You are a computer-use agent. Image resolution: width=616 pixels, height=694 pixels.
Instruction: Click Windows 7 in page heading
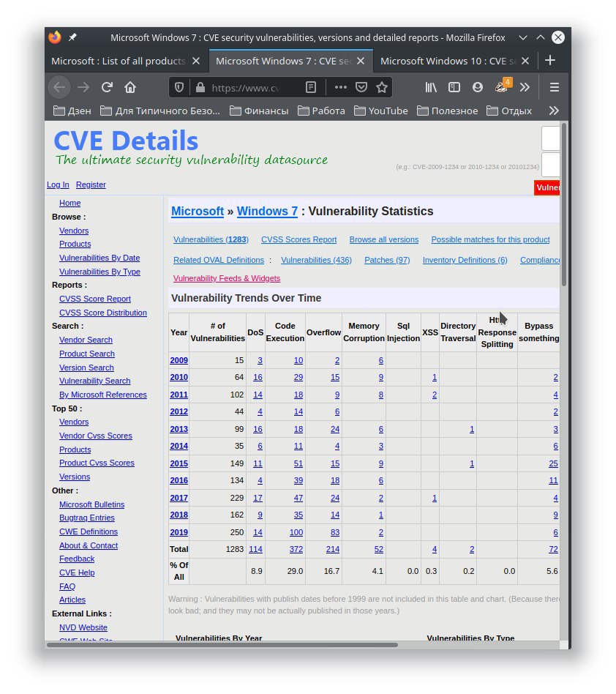click(267, 211)
